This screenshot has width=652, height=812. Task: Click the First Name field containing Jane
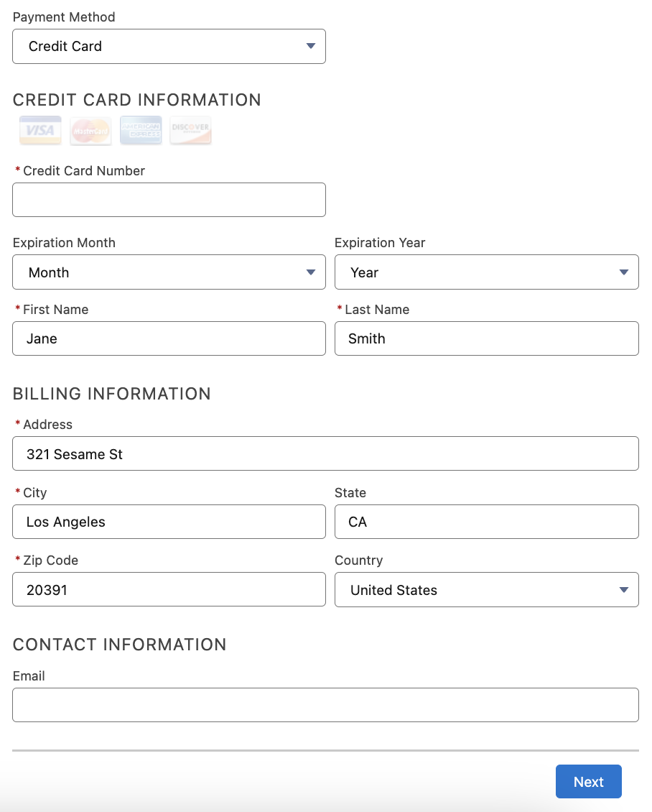(x=169, y=338)
